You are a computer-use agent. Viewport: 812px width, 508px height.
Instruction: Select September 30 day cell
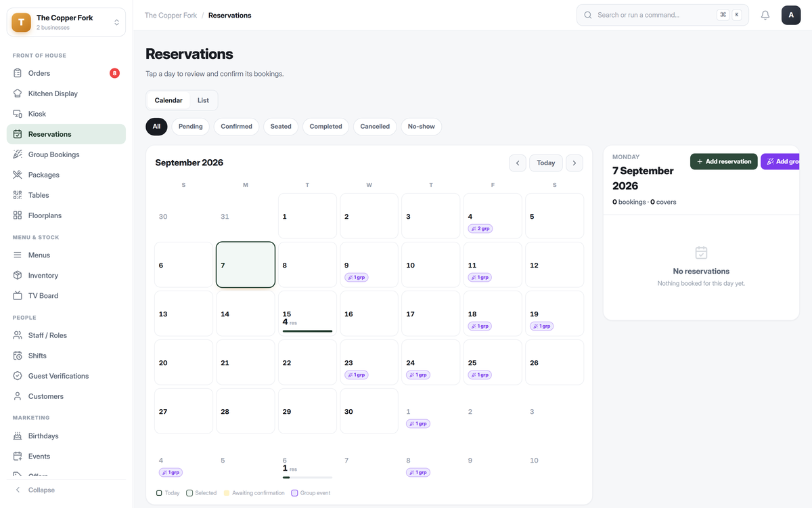pos(369,411)
